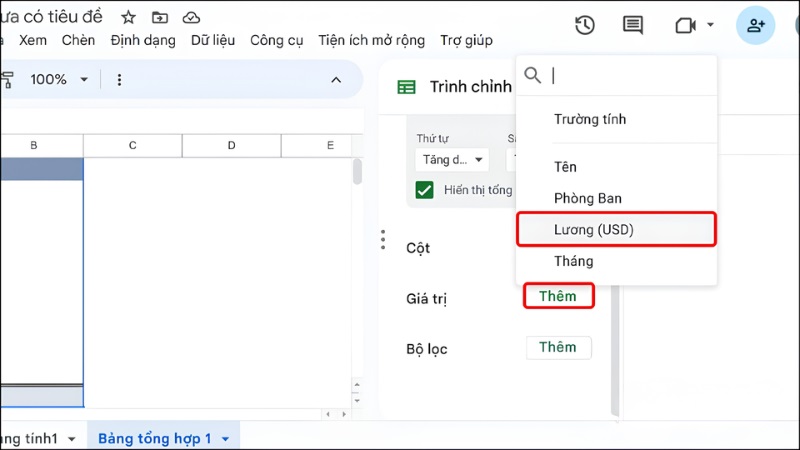
Task: Open the Dữ liệu menu
Action: [213, 40]
